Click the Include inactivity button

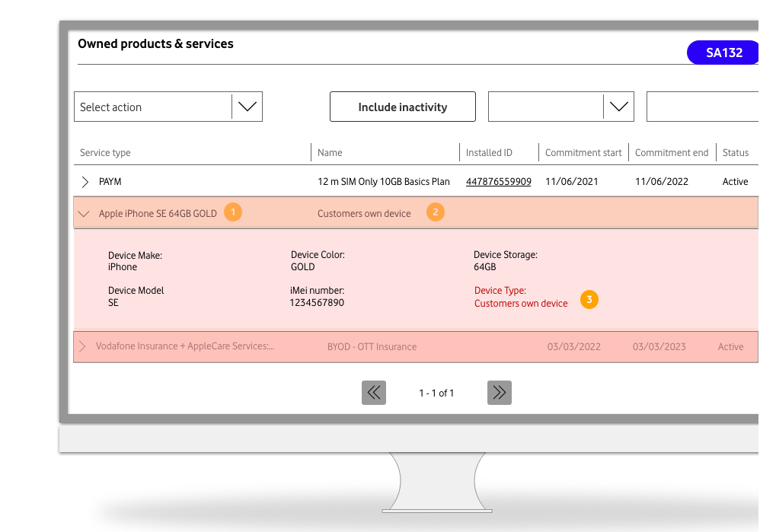[x=402, y=107]
